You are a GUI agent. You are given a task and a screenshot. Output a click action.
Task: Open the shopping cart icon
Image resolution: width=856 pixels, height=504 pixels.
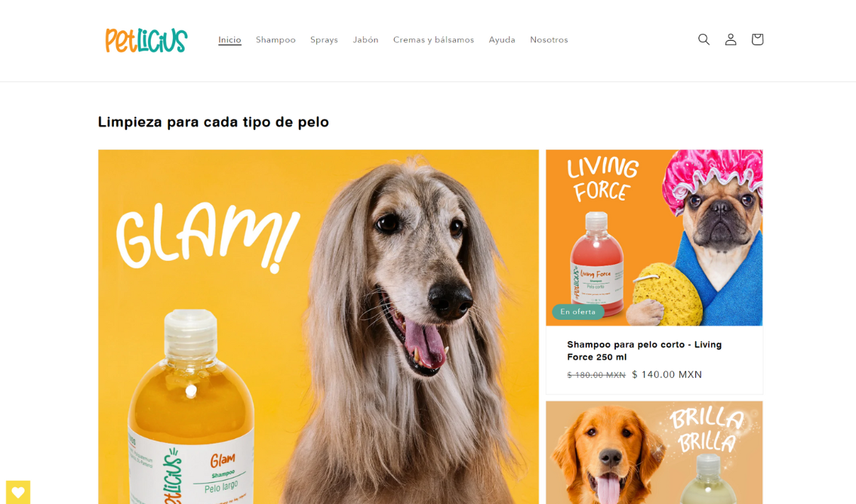click(x=757, y=39)
